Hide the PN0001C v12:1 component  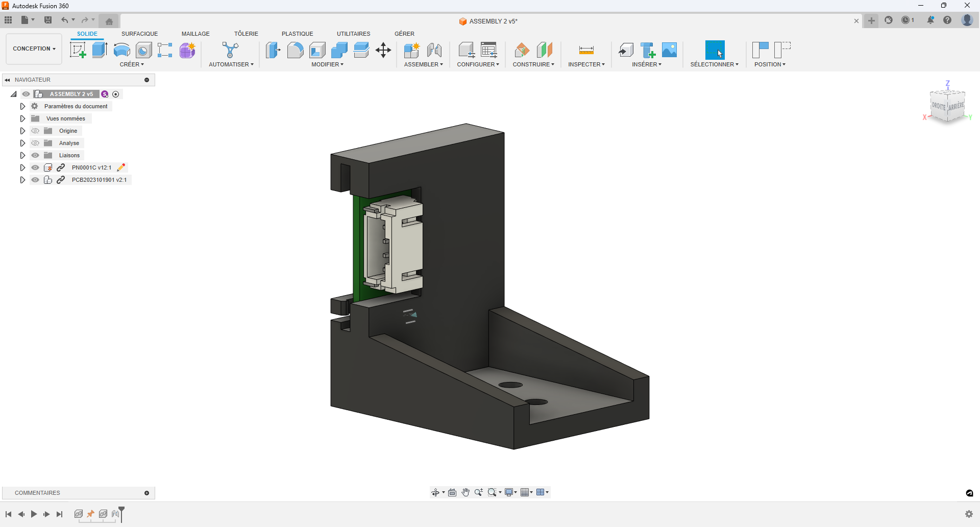tap(35, 167)
